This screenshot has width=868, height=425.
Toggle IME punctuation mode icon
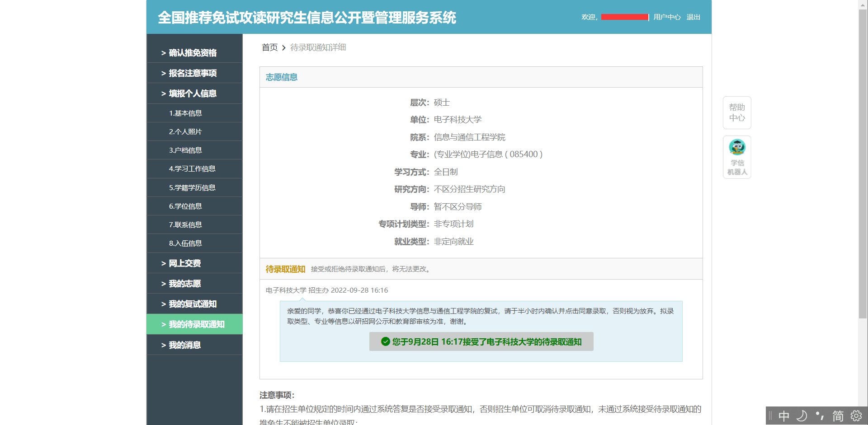tap(820, 416)
